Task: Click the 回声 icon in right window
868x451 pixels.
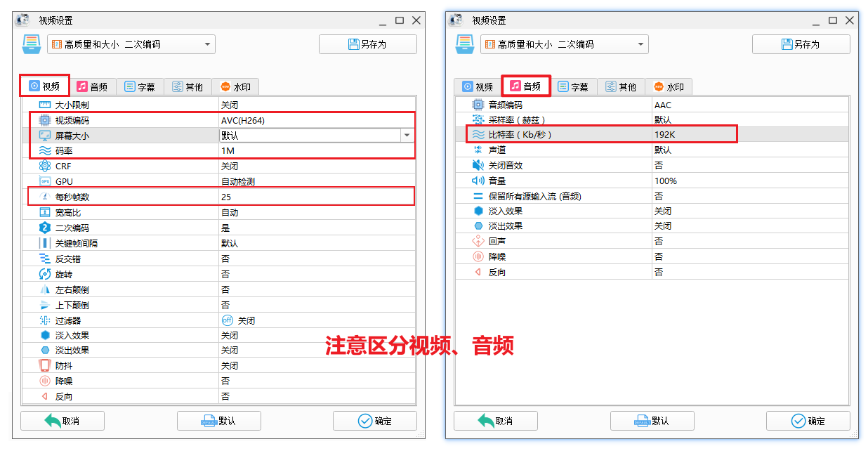Action: coord(478,241)
